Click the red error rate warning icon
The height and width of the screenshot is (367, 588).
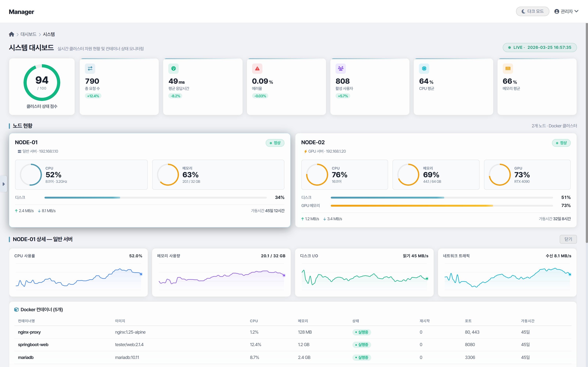coord(257,68)
